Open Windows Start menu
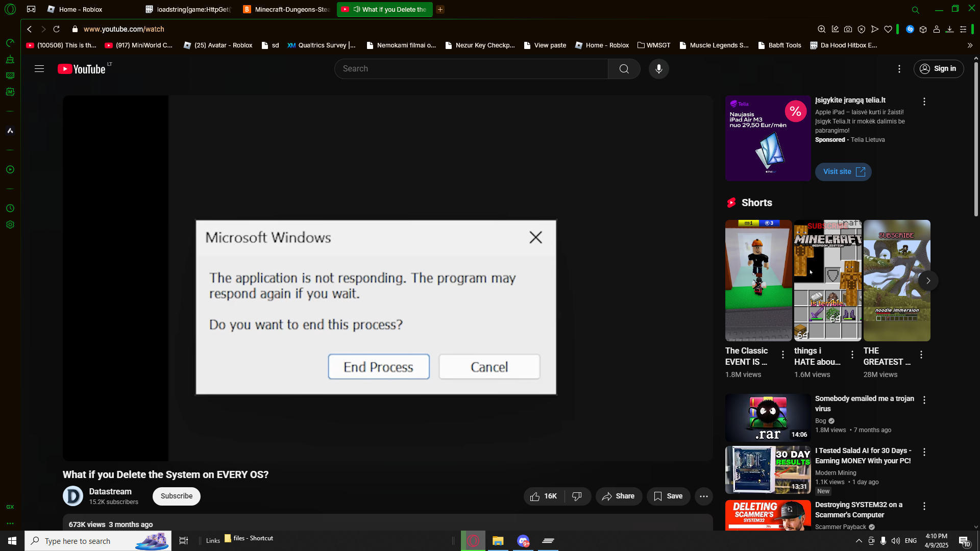The width and height of the screenshot is (980, 551). click(12, 541)
